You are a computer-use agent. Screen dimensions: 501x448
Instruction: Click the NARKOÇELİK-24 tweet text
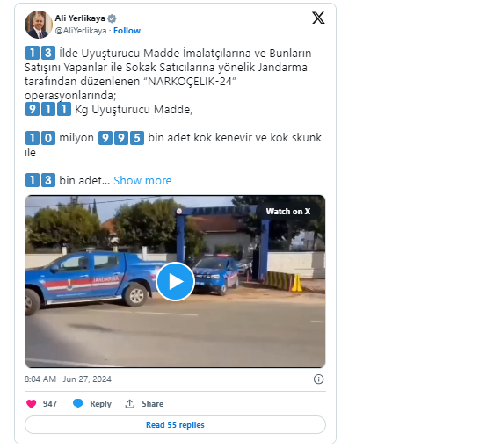pos(192,82)
